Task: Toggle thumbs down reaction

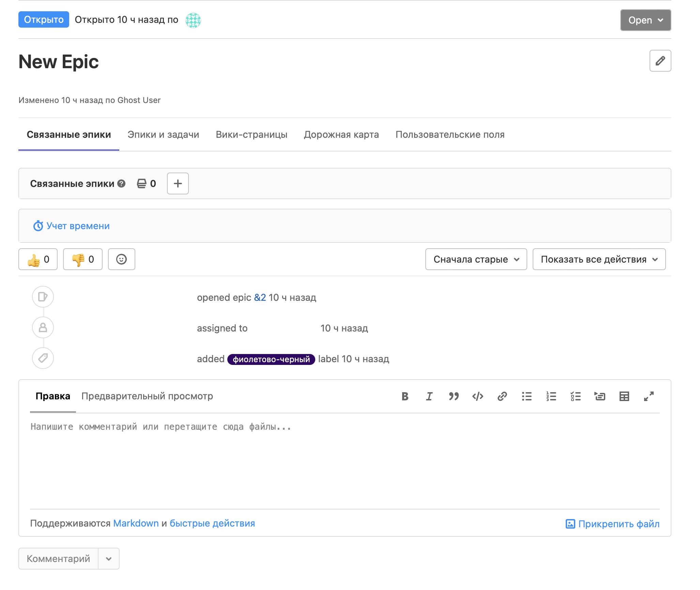Action: [x=82, y=260]
